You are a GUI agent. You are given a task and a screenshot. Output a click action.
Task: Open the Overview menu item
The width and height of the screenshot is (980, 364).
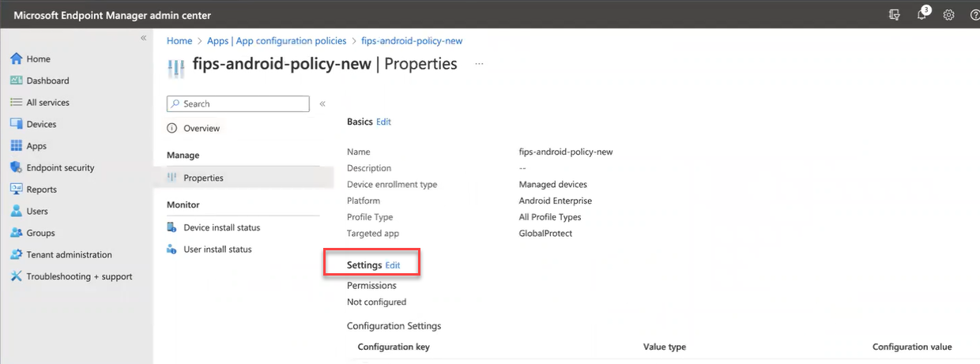202,128
